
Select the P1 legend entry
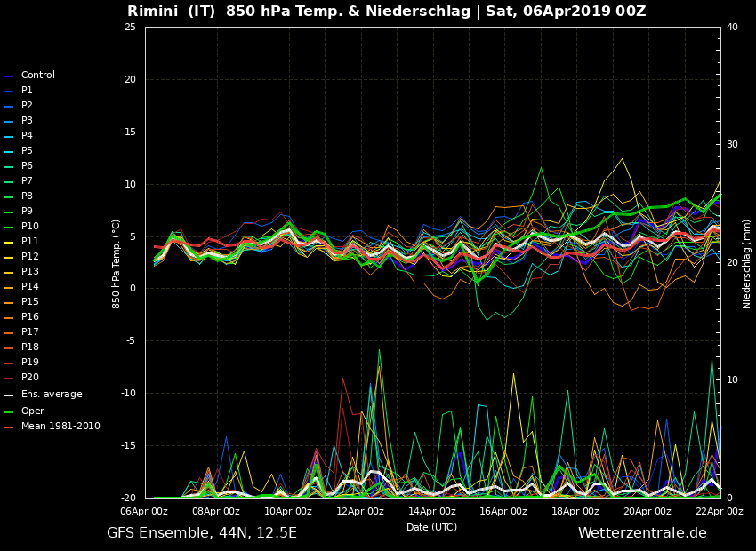pos(27,91)
